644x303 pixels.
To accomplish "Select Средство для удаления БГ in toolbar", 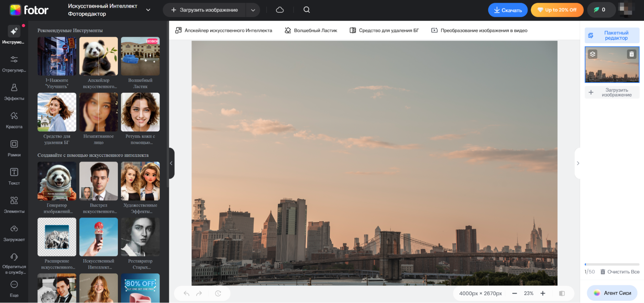I will point(384,30).
